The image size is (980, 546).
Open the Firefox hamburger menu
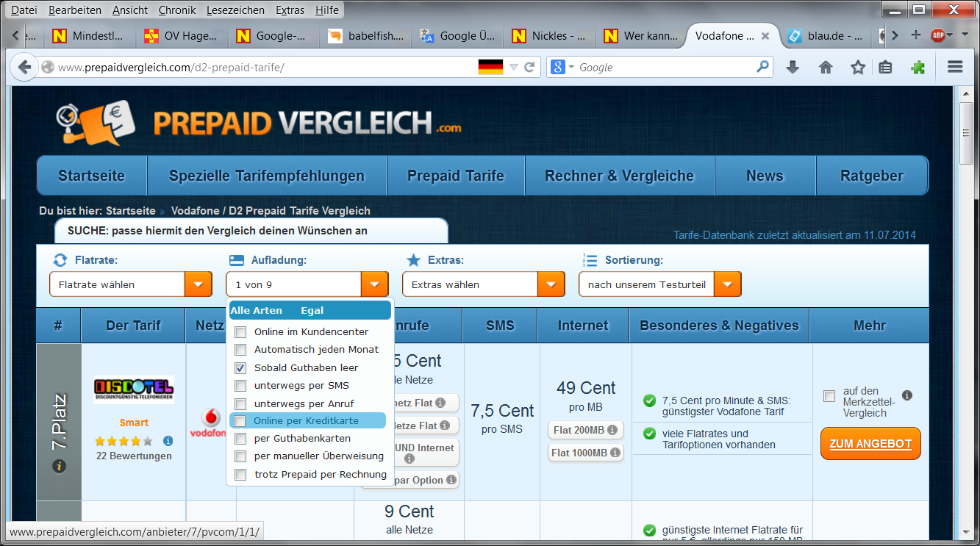955,67
